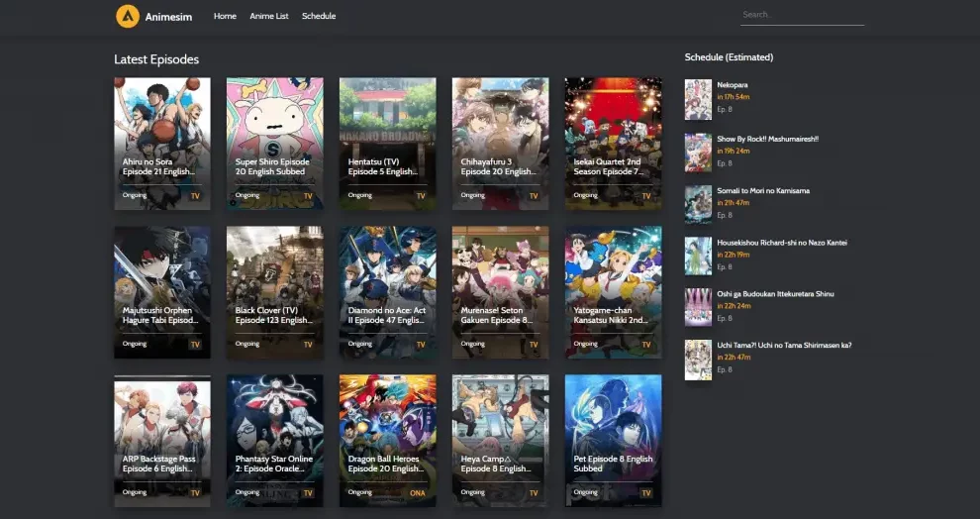Click the Nekopara schedule thumbnail

click(x=698, y=99)
